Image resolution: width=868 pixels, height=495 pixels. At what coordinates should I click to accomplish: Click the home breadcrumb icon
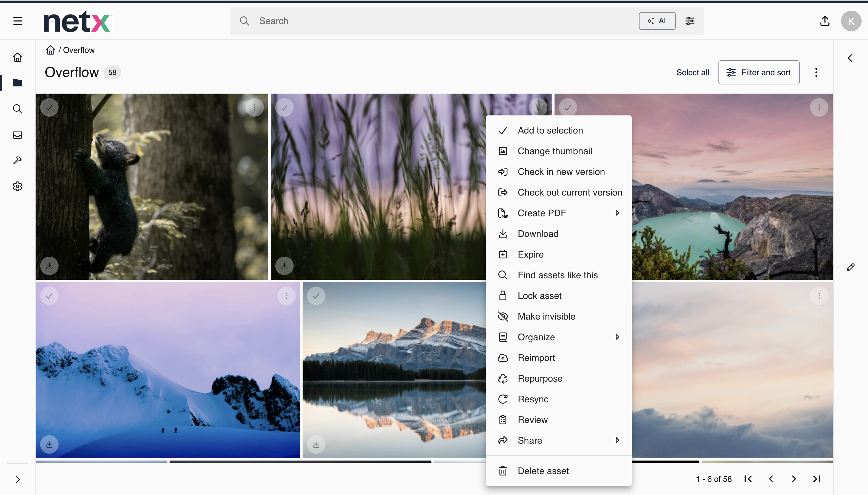click(x=50, y=50)
